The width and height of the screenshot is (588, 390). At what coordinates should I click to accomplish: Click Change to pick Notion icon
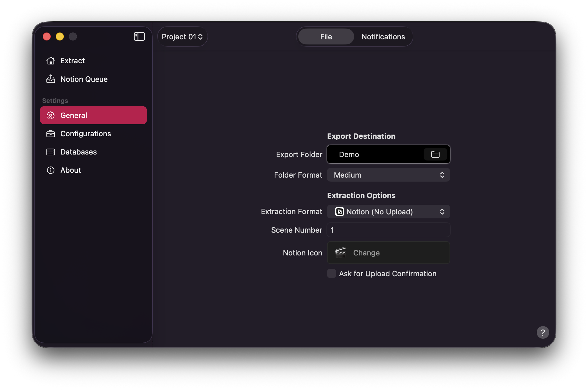coord(366,253)
